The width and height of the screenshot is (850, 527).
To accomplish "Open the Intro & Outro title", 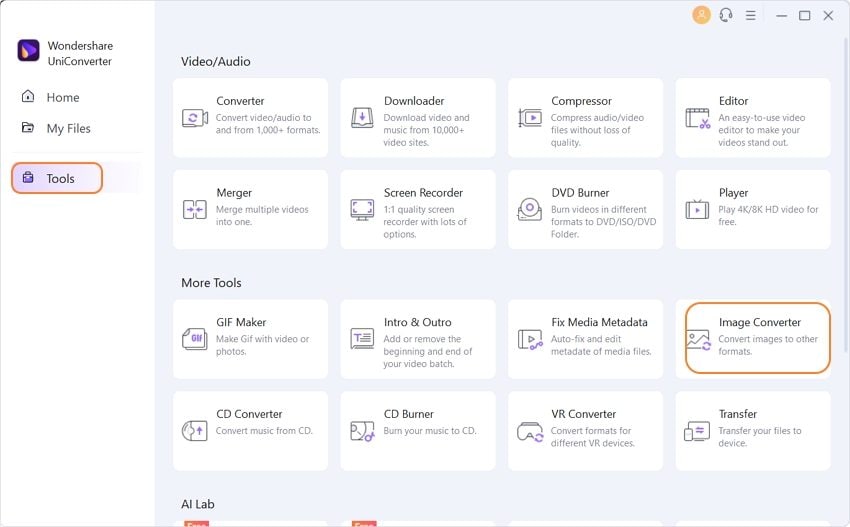I will [417, 322].
